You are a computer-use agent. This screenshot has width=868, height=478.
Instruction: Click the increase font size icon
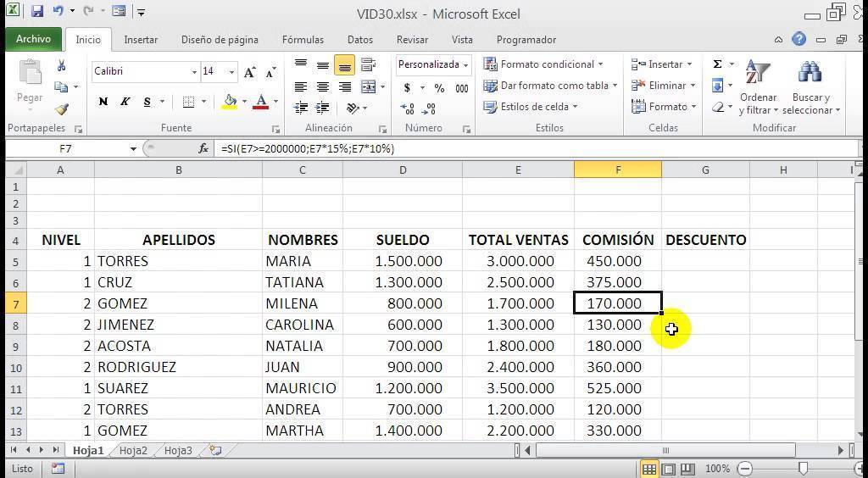pos(250,73)
